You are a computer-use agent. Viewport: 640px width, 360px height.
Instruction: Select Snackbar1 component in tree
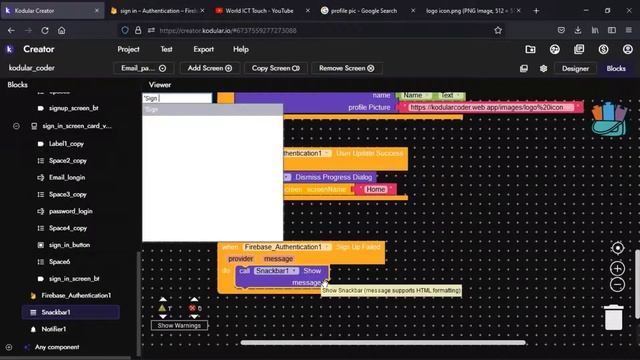tap(70, 312)
